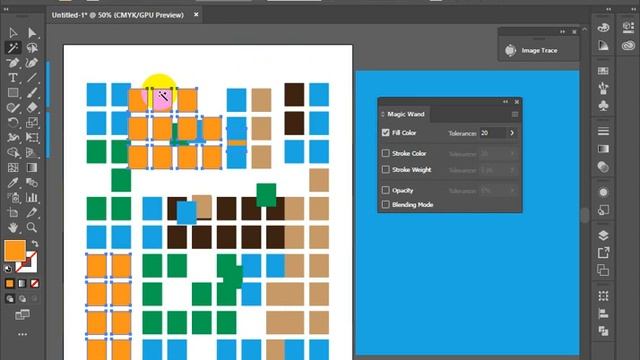Collapse the Magic Wand panel

pyautogui.click(x=505, y=102)
